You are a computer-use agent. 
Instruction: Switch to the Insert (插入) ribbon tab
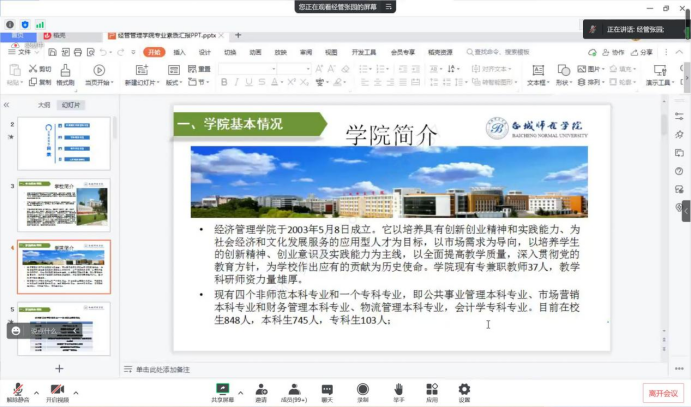[x=179, y=52]
